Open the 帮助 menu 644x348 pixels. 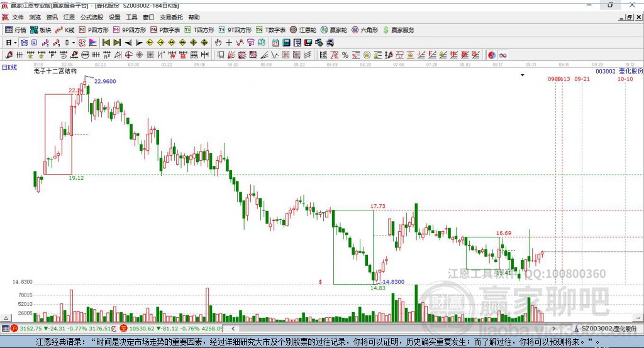(194, 17)
